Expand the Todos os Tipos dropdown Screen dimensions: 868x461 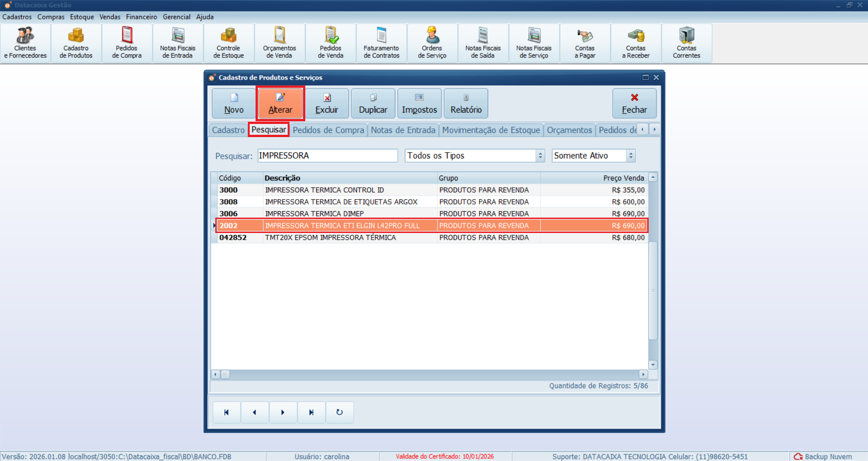pos(540,156)
